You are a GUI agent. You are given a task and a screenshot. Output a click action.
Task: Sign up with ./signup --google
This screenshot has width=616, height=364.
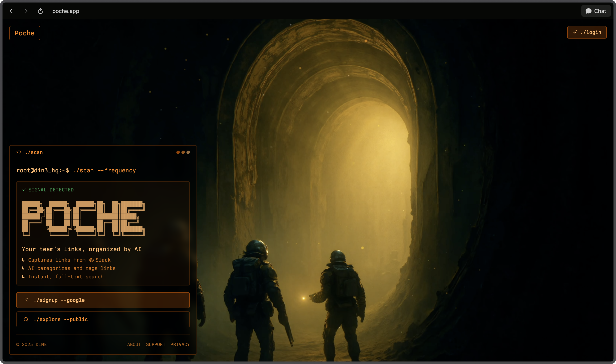click(103, 300)
